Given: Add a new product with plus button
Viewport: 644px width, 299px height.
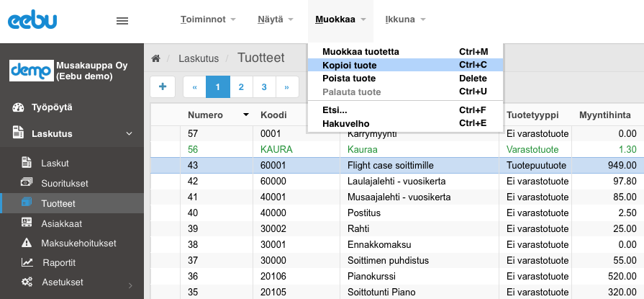Looking at the screenshot, I should click(x=163, y=86).
